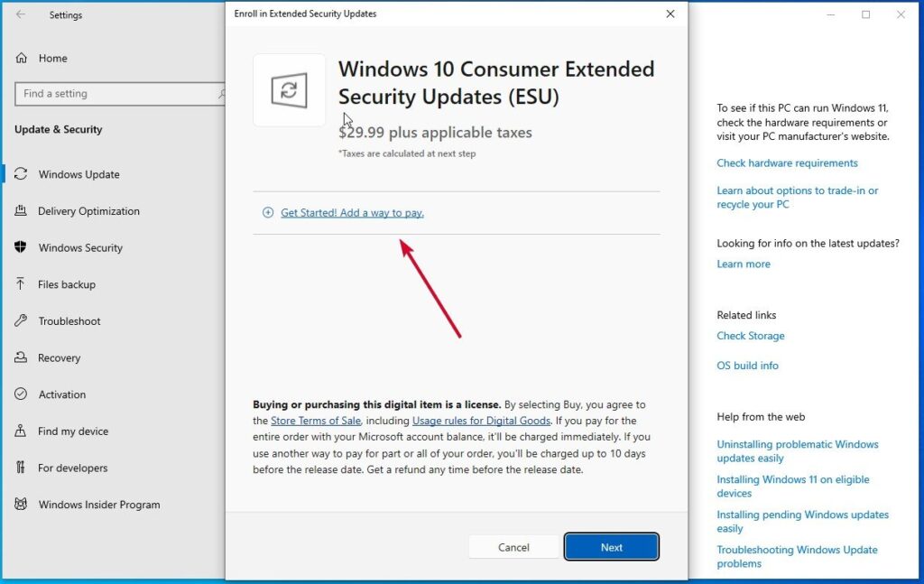Click the Check hardware requirements link
Viewport: 924px width, 584px height.
[x=787, y=162]
